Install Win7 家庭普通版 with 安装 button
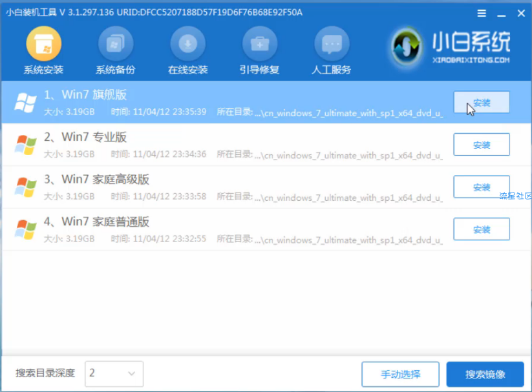Image resolution: width=532 pixels, height=392 pixels. pos(482,229)
